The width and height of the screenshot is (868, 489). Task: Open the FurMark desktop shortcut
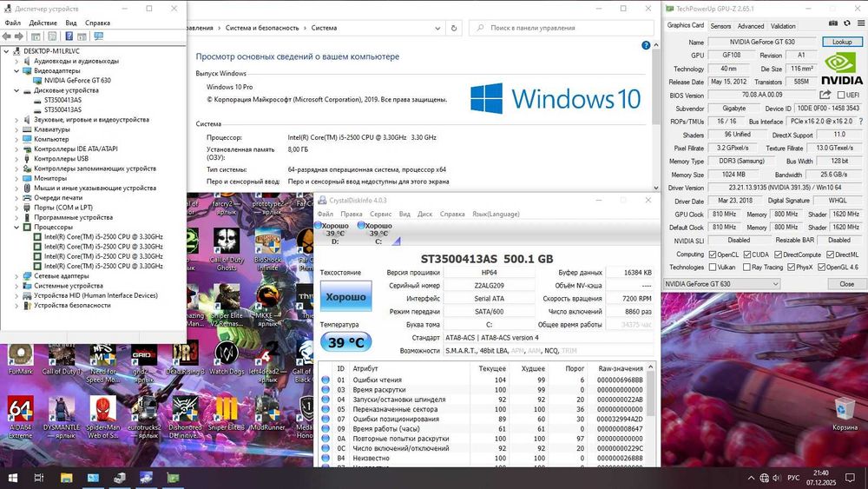(x=21, y=360)
